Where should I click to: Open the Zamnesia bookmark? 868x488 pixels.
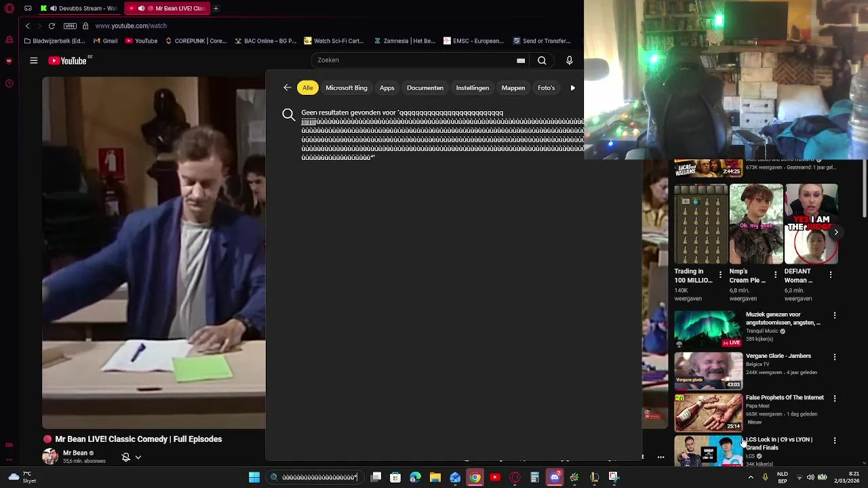tap(404, 41)
